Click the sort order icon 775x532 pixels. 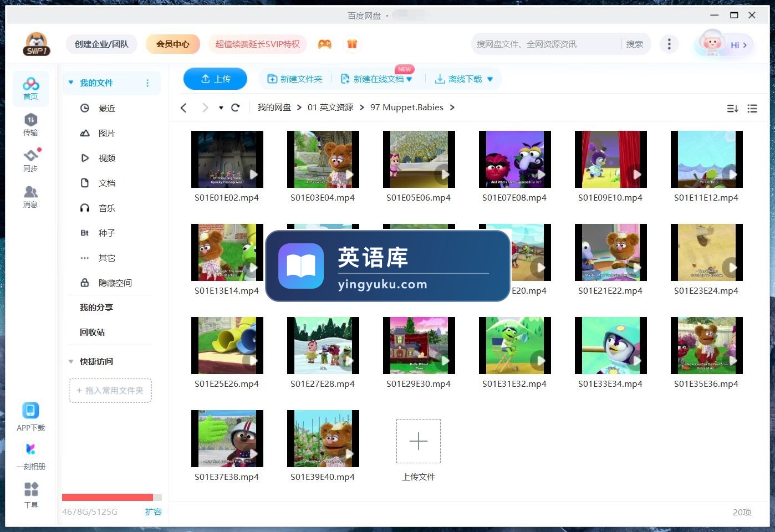click(732, 109)
